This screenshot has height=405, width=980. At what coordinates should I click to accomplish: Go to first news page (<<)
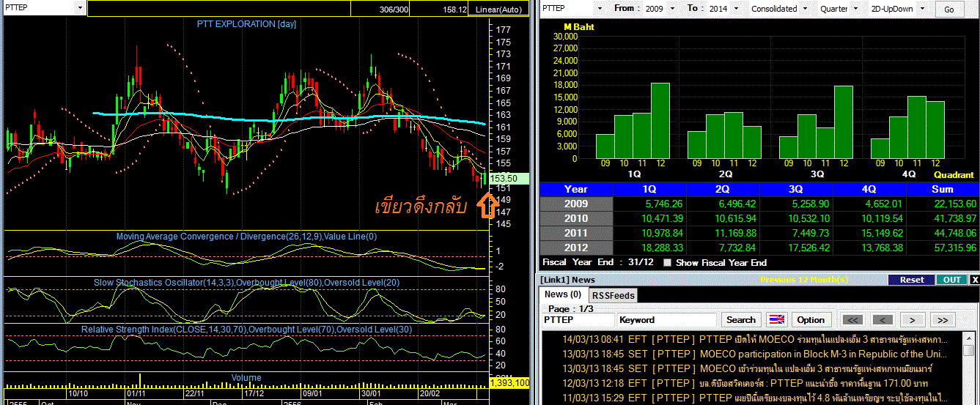click(x=852, y=320)
